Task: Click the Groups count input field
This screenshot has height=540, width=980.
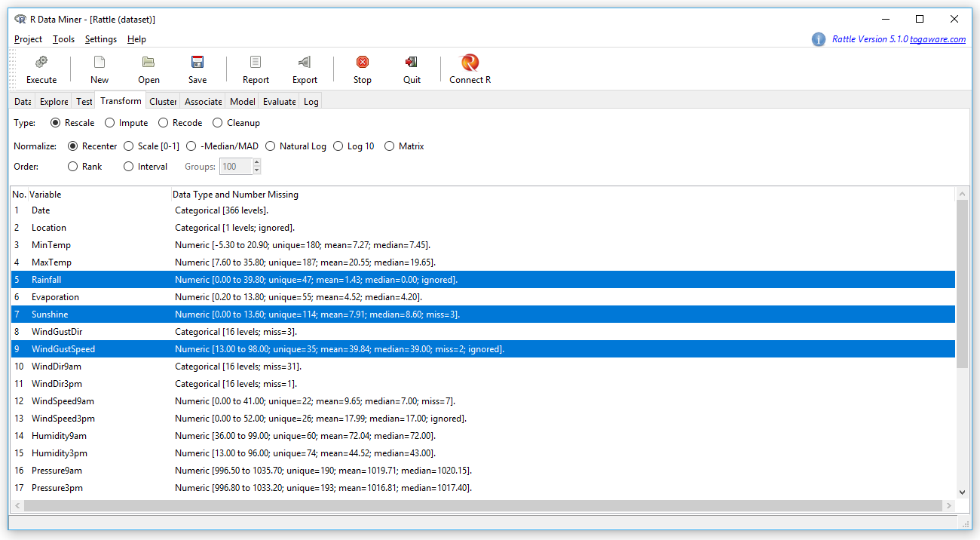Action: click(x=234, y=166)
